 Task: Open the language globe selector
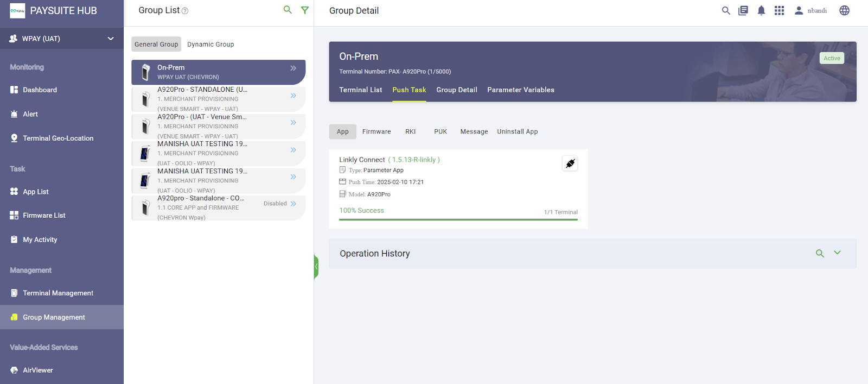pyautogui.click(x=844, y=10)
